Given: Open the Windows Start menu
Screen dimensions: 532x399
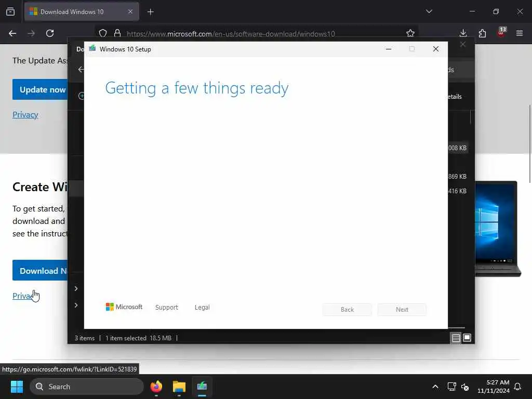Looking at the screenshot, I should [17, 387].
